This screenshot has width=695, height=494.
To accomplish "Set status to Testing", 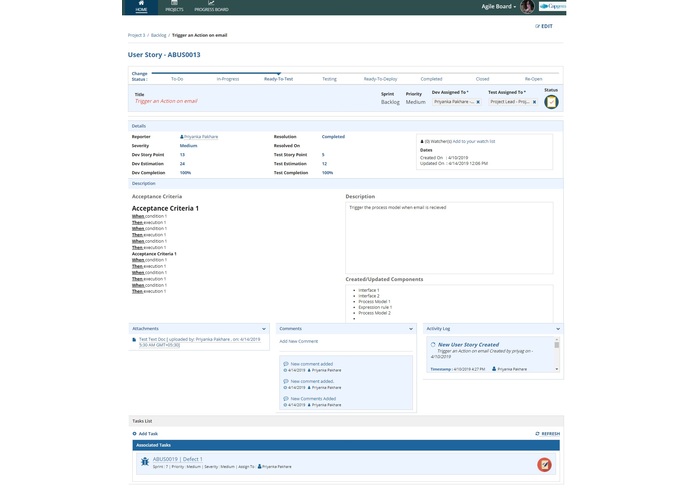I will click(x=329, y=79).
